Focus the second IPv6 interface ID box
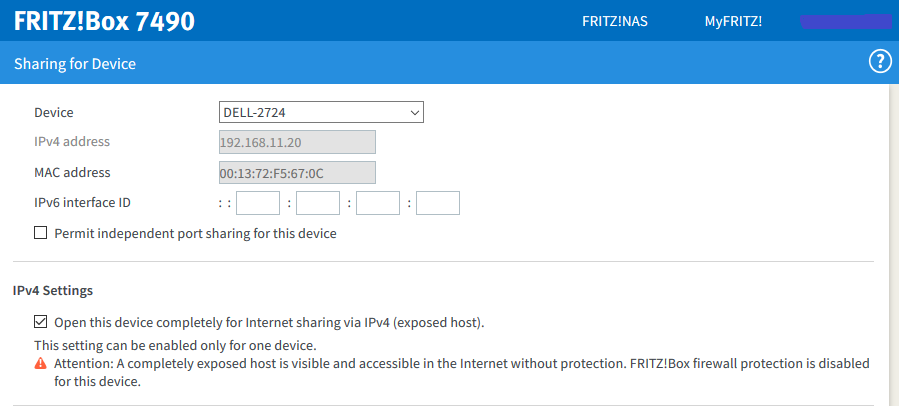This screenshot has height=406, width=899. point(318,203)
